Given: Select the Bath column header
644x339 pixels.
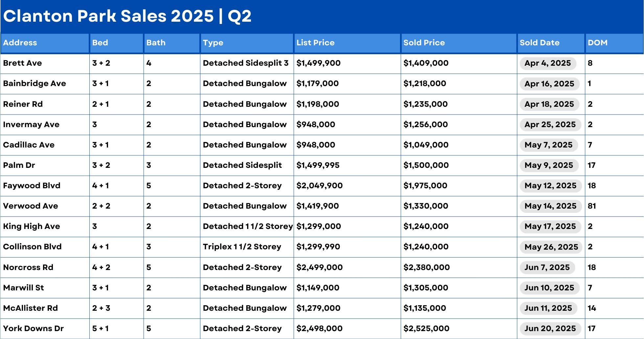Looking at the screenshot, I should tap(156, 43).
